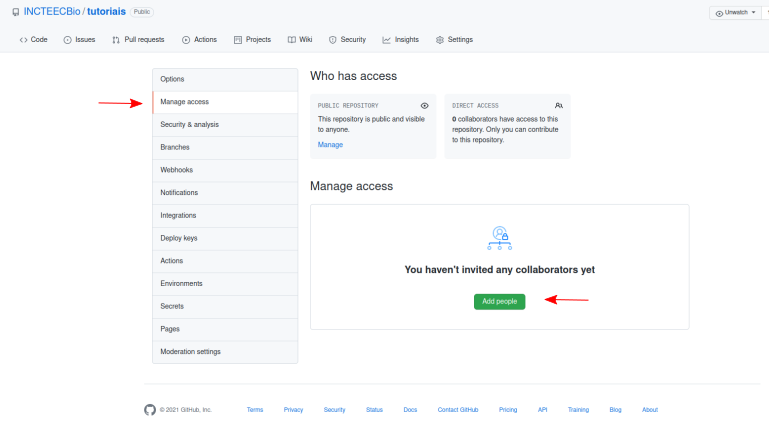Click the people icon in Direct Access card
769x436 pixels.
point(559,105)
